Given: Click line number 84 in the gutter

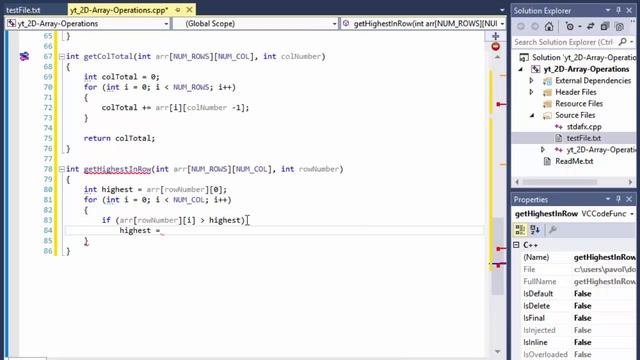Looking at the screenshot, I should [48, 231].
